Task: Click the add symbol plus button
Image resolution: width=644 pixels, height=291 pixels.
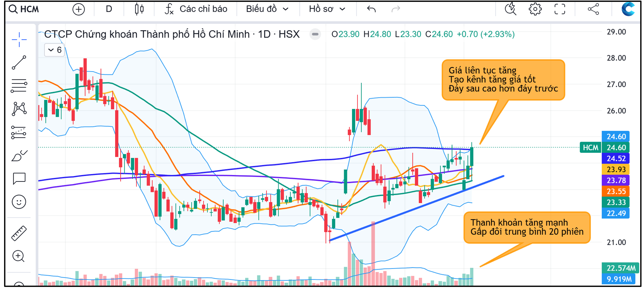Action: tap(79, 9)
